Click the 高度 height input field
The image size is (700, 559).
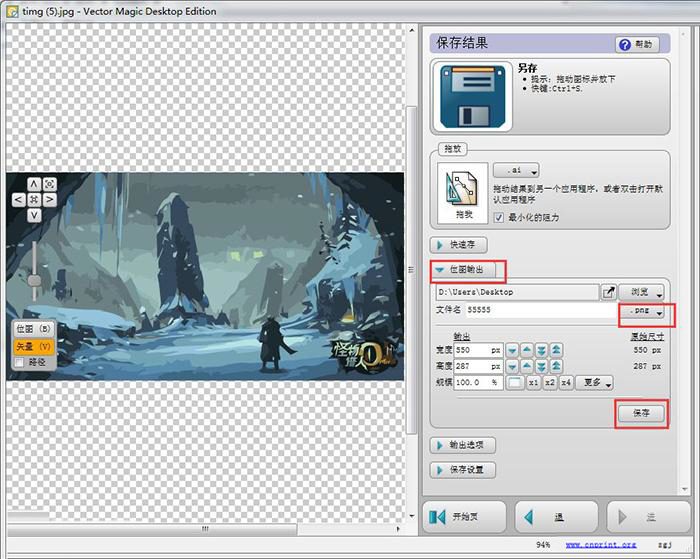(x=478, y=367)
